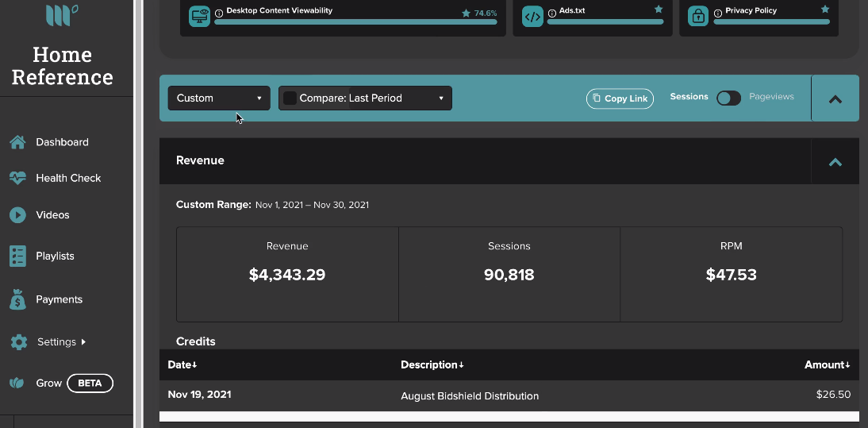The width and height of the screenshot is (868, 428).
Task: Click the Copy Link button
Action: tap(620, 98)
